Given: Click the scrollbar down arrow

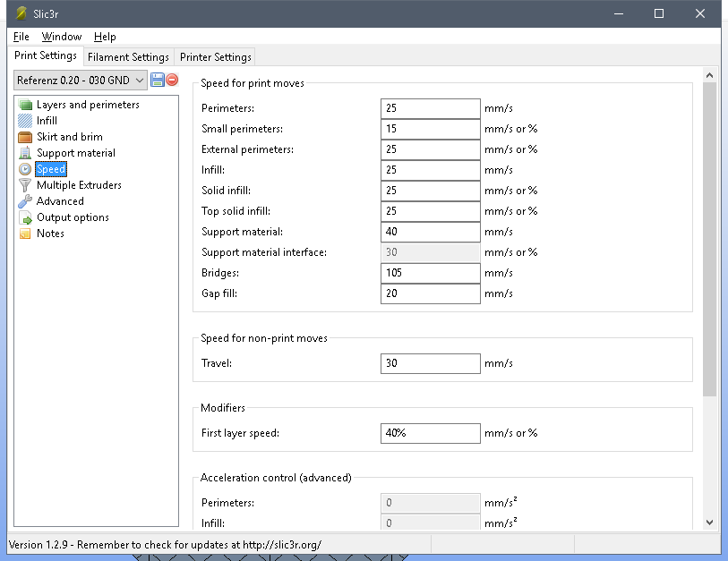Looking at the screenshot, I should (709, 523).
